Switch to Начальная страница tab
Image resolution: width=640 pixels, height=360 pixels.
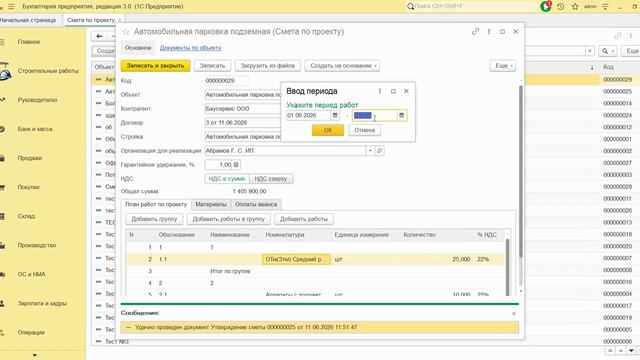click(28, 20)
